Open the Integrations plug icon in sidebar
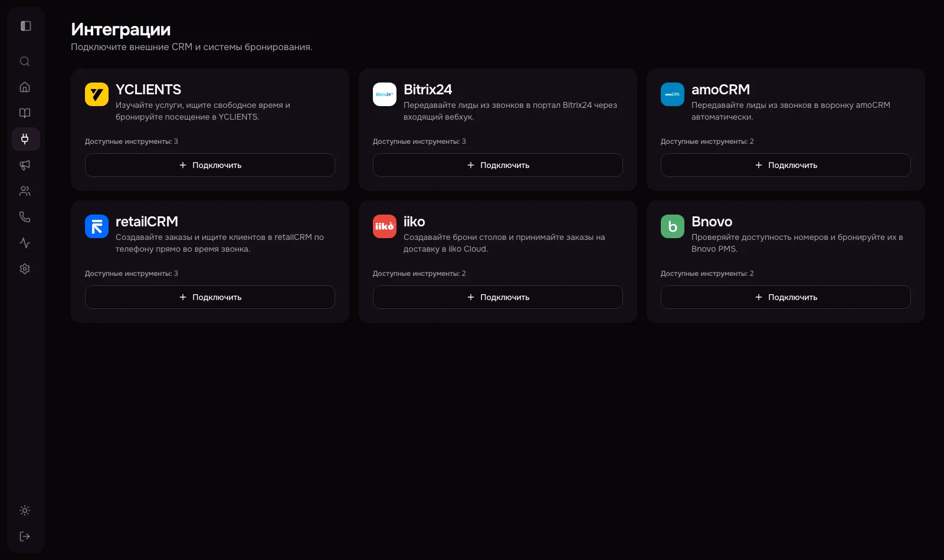The image size is (944, 560). click(x=26, y=139)
